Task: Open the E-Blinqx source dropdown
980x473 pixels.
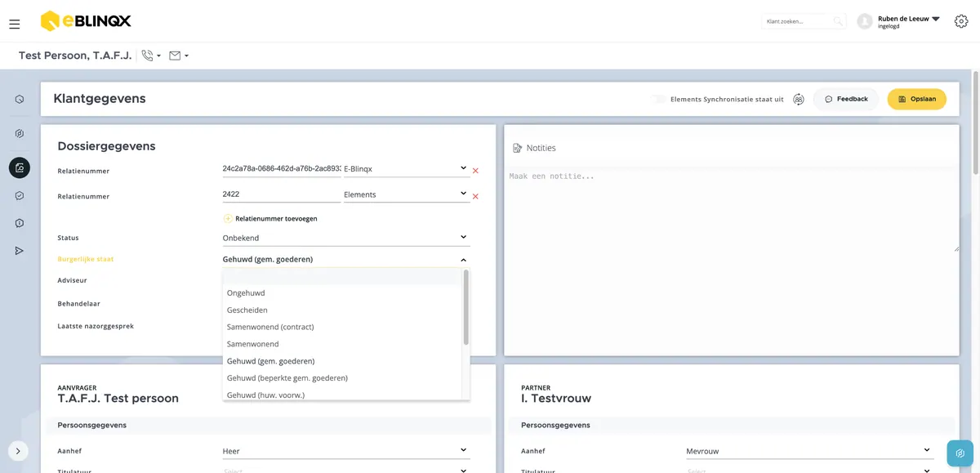Action: click(406, 169)
